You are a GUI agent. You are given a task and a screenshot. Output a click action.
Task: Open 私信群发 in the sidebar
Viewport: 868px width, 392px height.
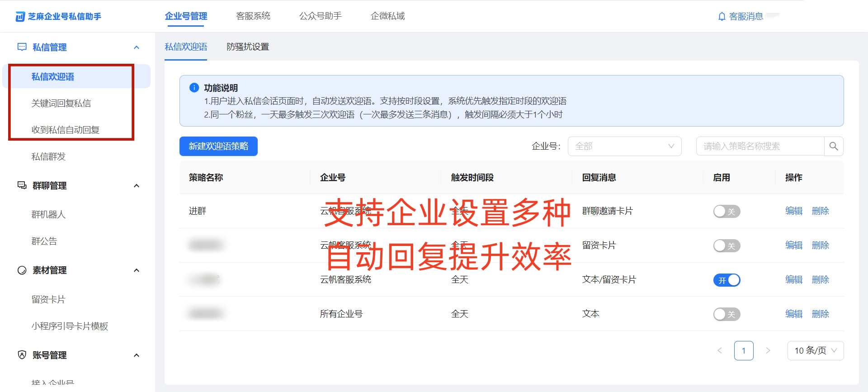(48, 156)
